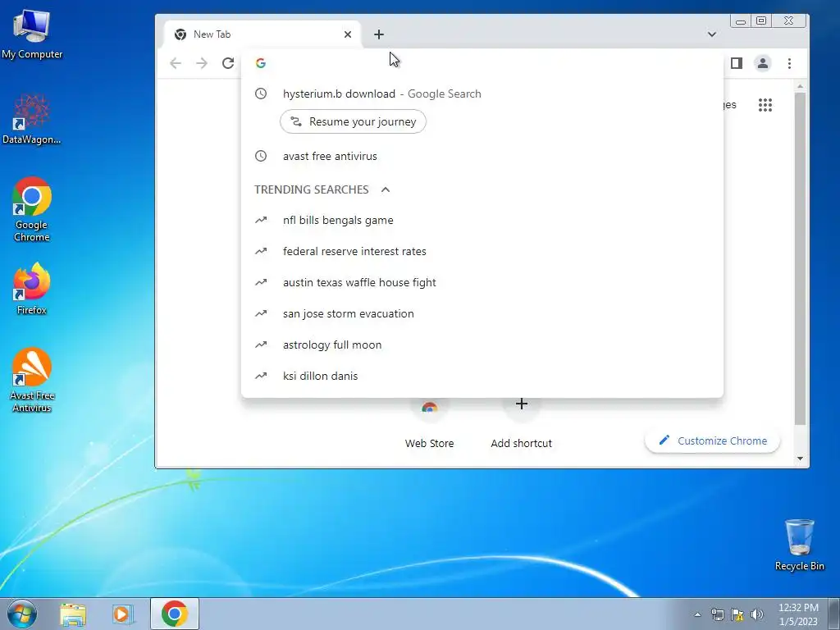Open the Windows Start button
This screenshot has height=630, width=840.
pyautogui.click(x=21, y=614)
